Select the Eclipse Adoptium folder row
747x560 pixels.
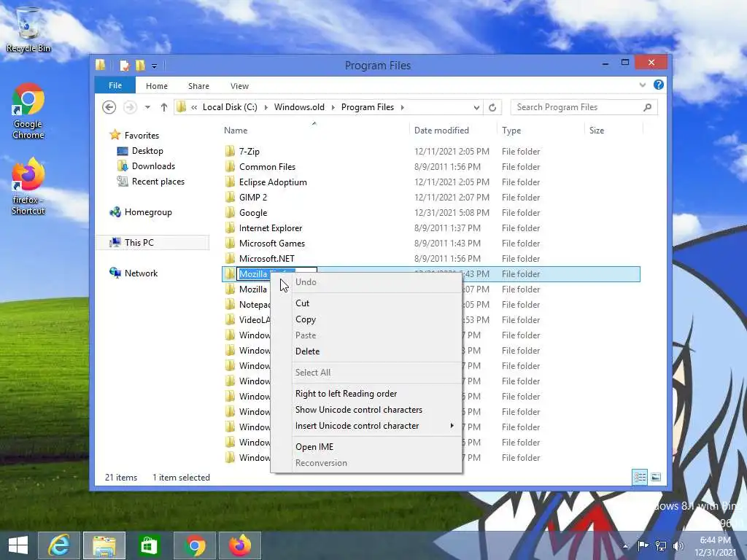(431, 182)
